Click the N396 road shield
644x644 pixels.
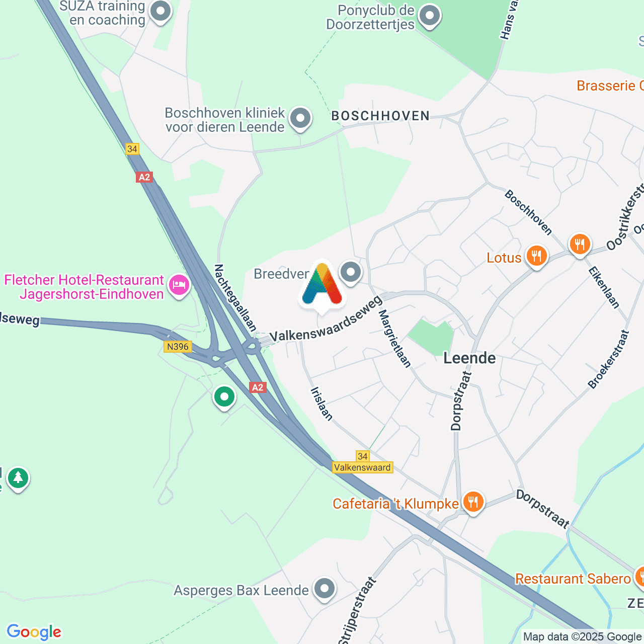point(178,347)
